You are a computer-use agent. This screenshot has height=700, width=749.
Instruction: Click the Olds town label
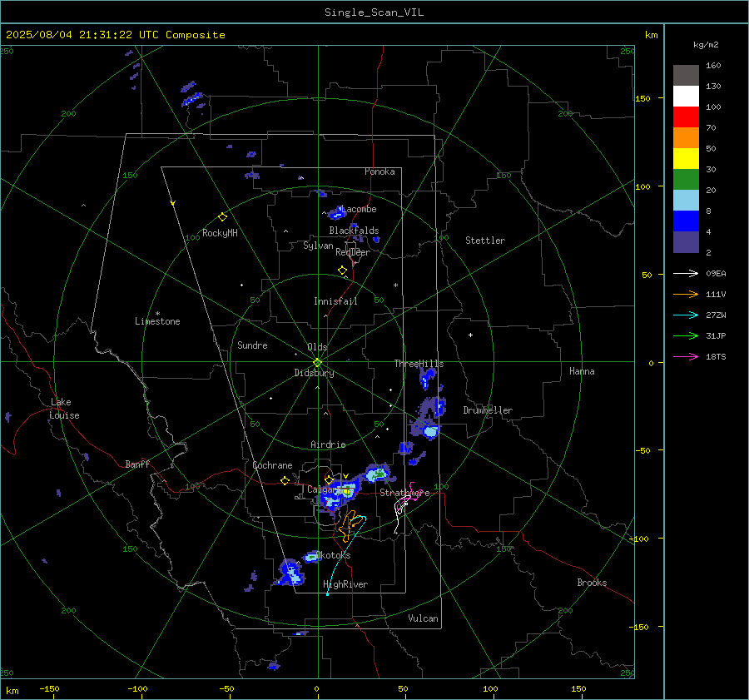point(317,347)
